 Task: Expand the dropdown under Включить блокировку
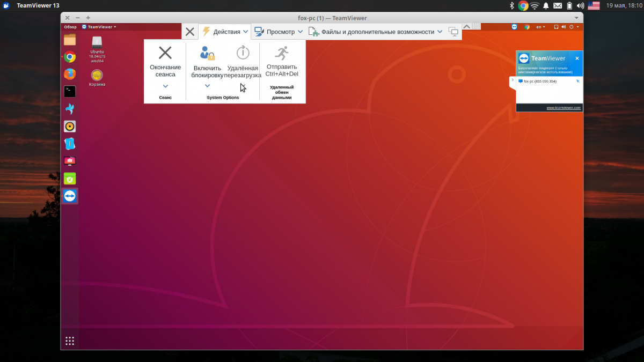(207, 86)
